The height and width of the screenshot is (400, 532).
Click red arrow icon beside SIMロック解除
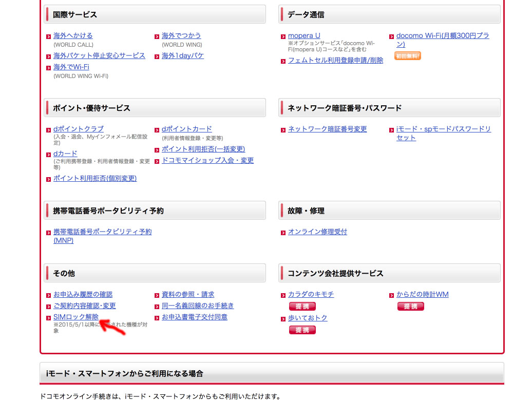tap(48, 318)
